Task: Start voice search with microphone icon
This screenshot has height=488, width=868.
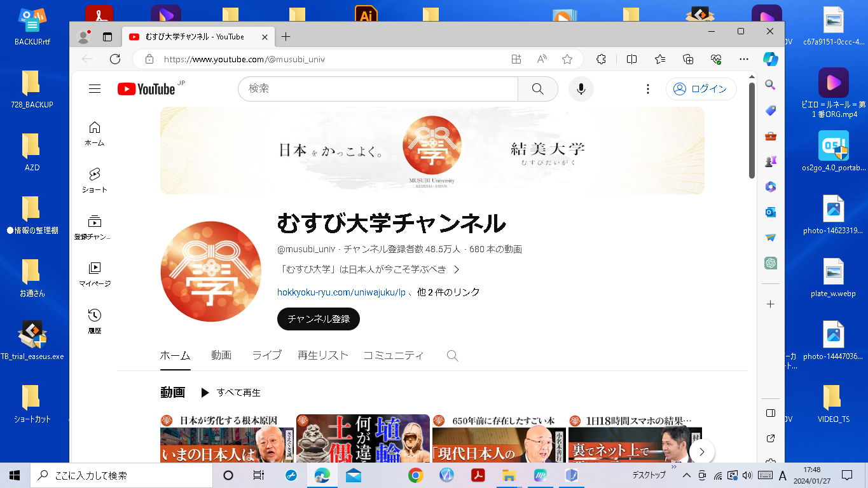Action: 581,89
